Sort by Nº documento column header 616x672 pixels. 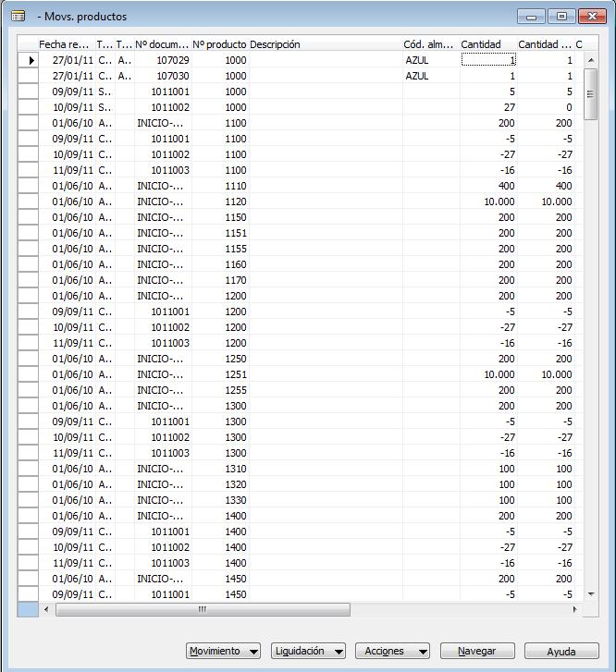point(163,44)
